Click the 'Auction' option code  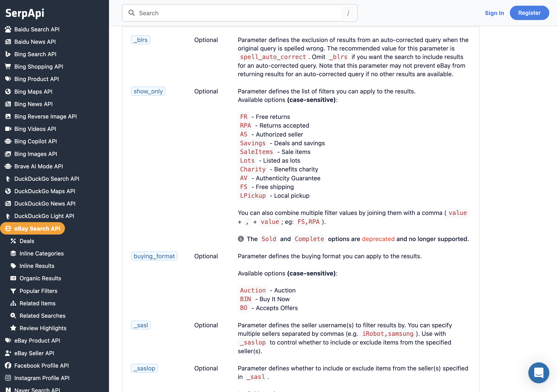[253, 291]
